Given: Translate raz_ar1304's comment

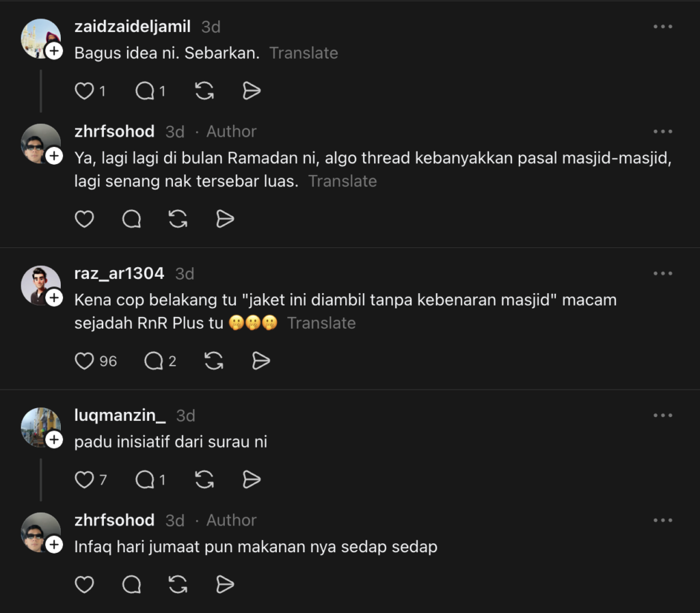Looking at the screenshot, I should (321, 323).
